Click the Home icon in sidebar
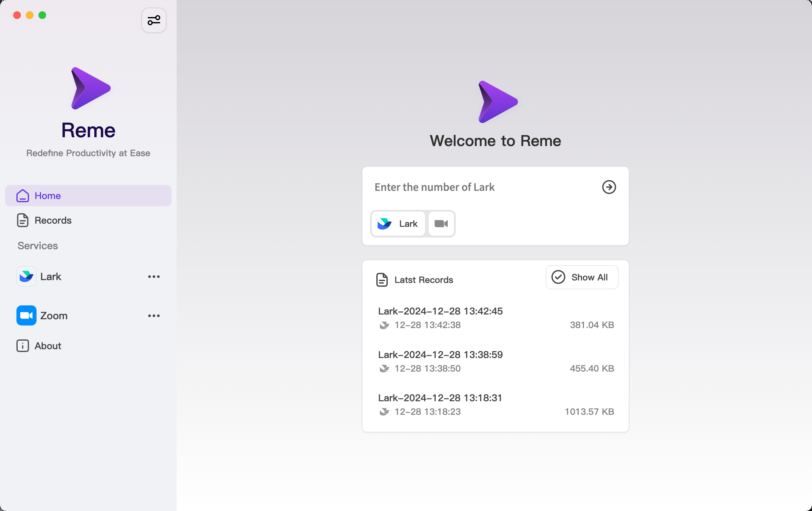 [x=23, y=196]
